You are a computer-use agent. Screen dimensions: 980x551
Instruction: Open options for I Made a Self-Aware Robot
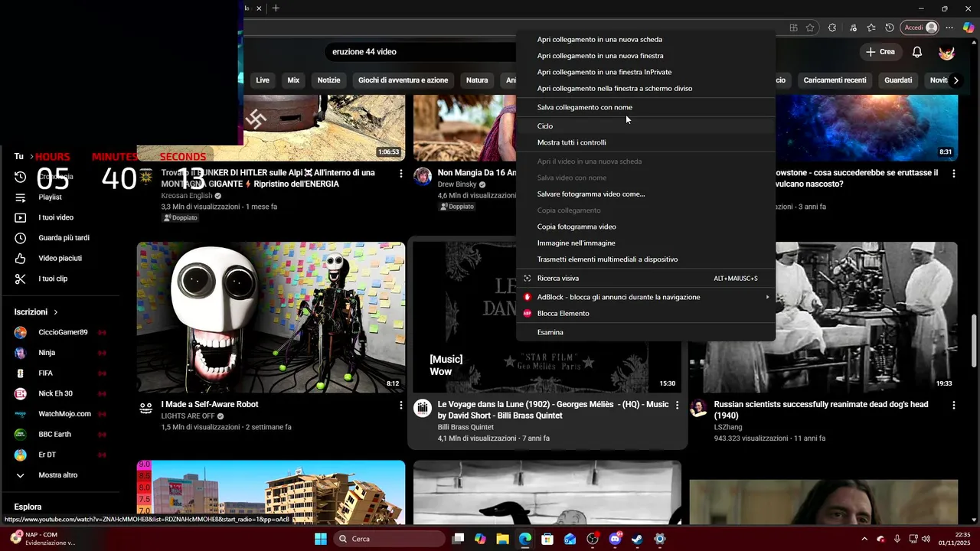pos(400,405)
